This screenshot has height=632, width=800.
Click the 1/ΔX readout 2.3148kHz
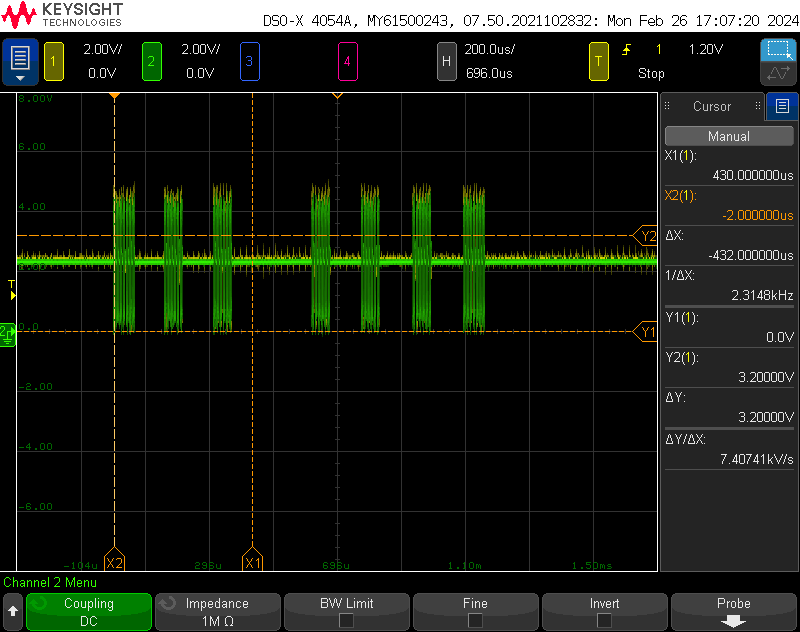click(762, 295)
